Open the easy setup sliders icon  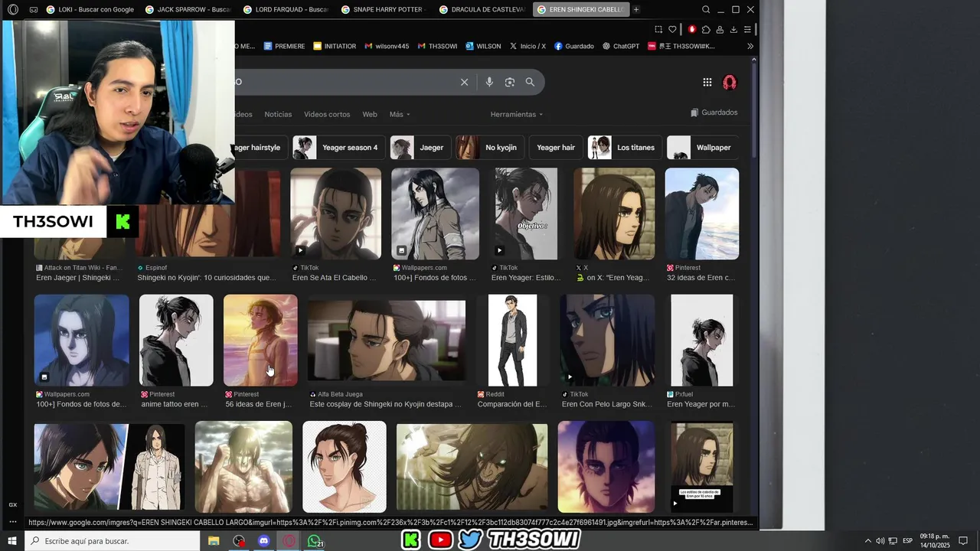747,29
